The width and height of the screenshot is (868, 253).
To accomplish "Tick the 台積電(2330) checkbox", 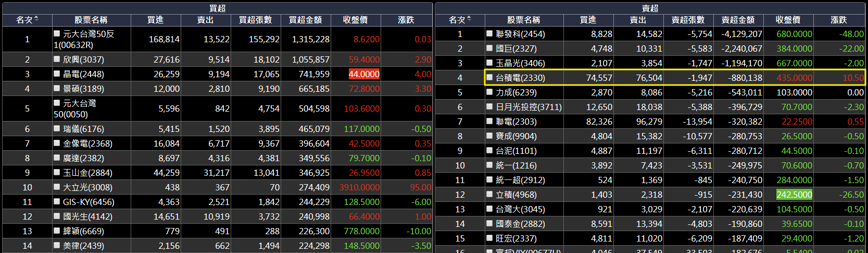I will tap(489, 77).
